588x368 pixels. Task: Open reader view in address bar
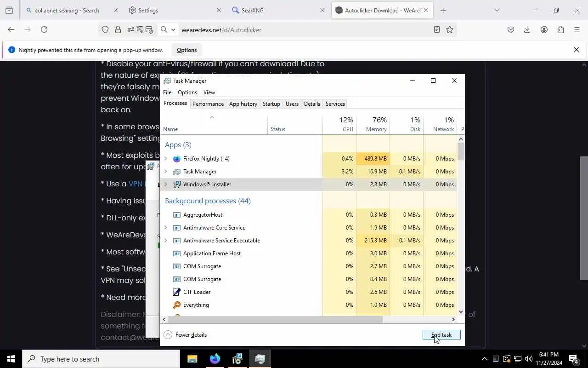437,29
